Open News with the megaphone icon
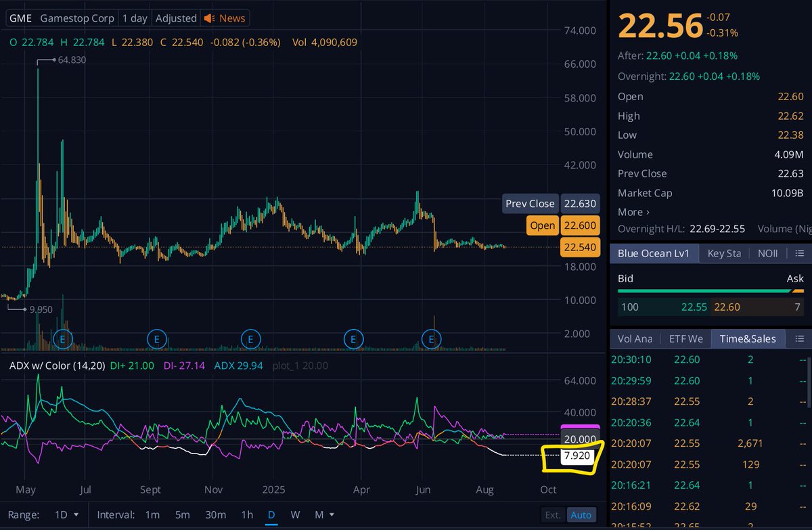The height and width of the screenshot is (530, 812). tap(225, 18)
